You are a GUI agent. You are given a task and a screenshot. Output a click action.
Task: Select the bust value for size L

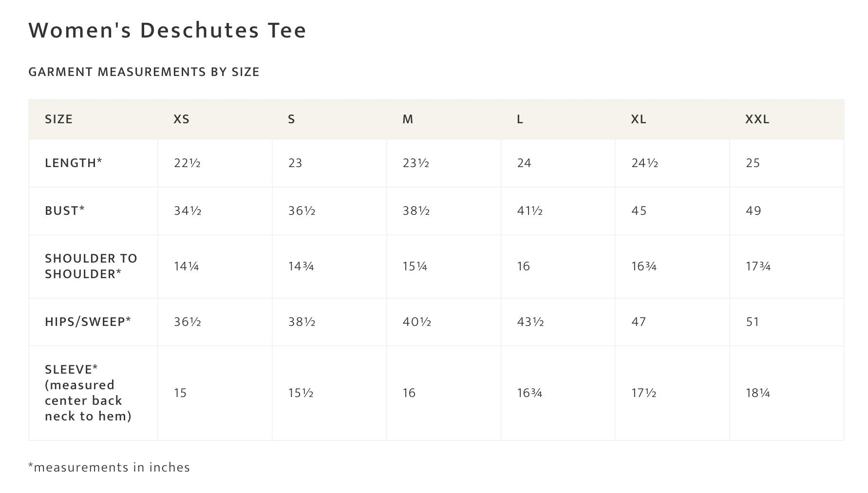529,211
